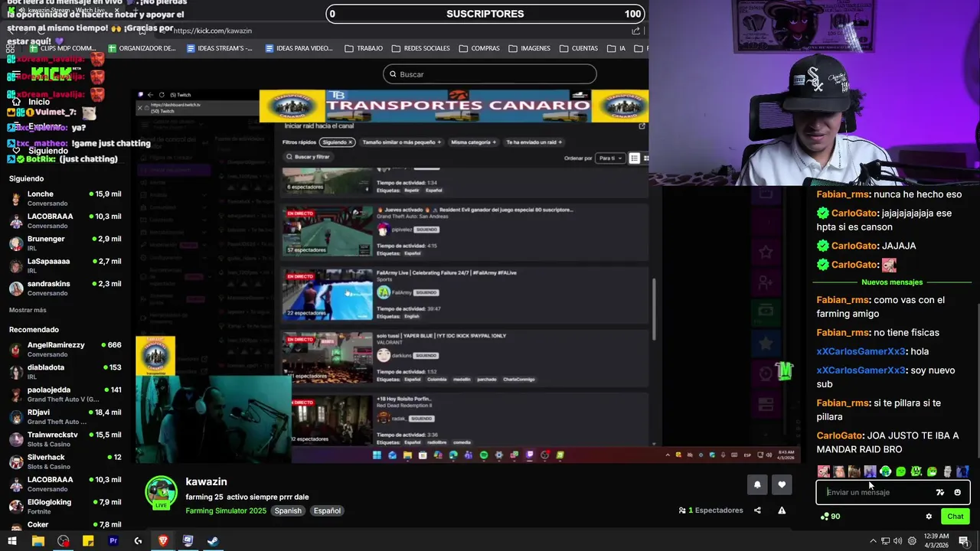Open Trainwreckstv in the Recomendado list

click(x=64, y=439)
